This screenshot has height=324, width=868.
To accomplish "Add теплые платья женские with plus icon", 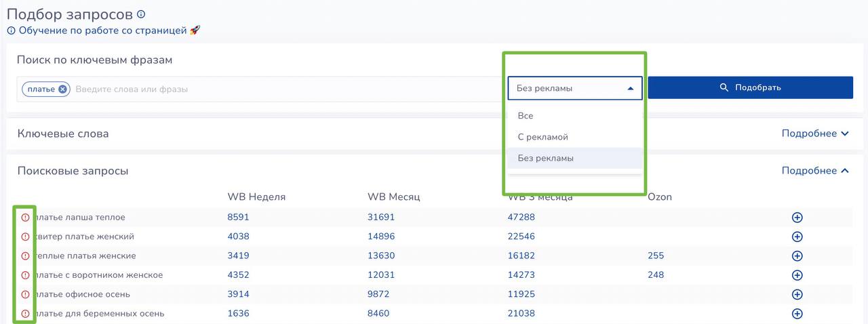I will (797, 256).
